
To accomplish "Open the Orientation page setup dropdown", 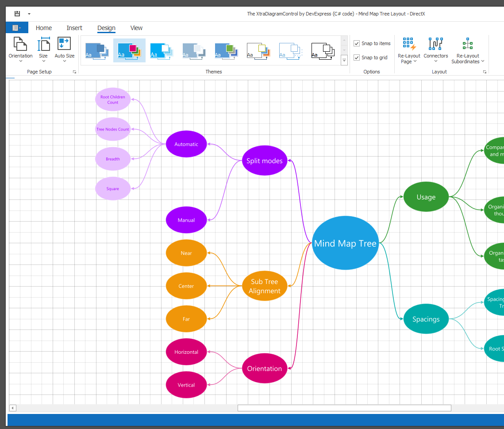I will pyautogui.click(x=20, y=49).
